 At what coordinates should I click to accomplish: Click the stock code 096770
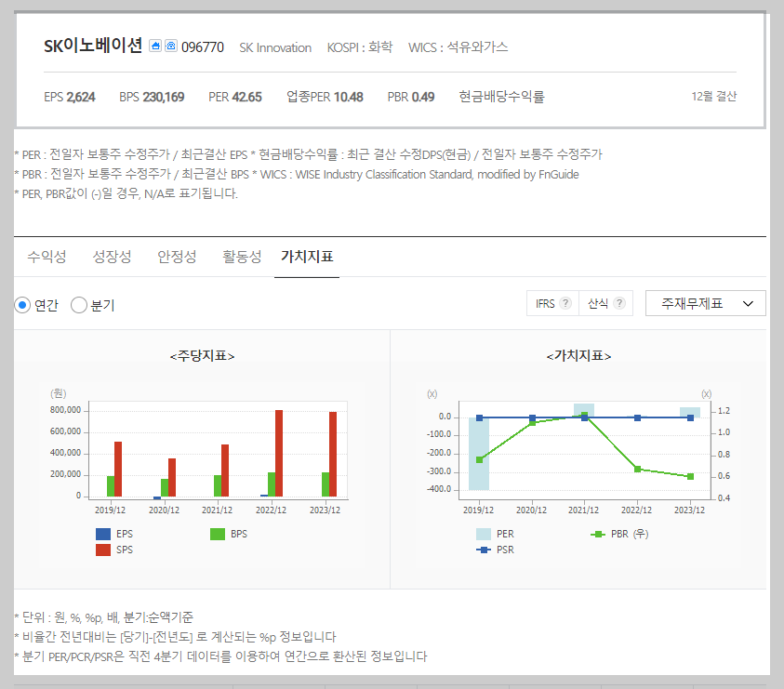point(203,47)
